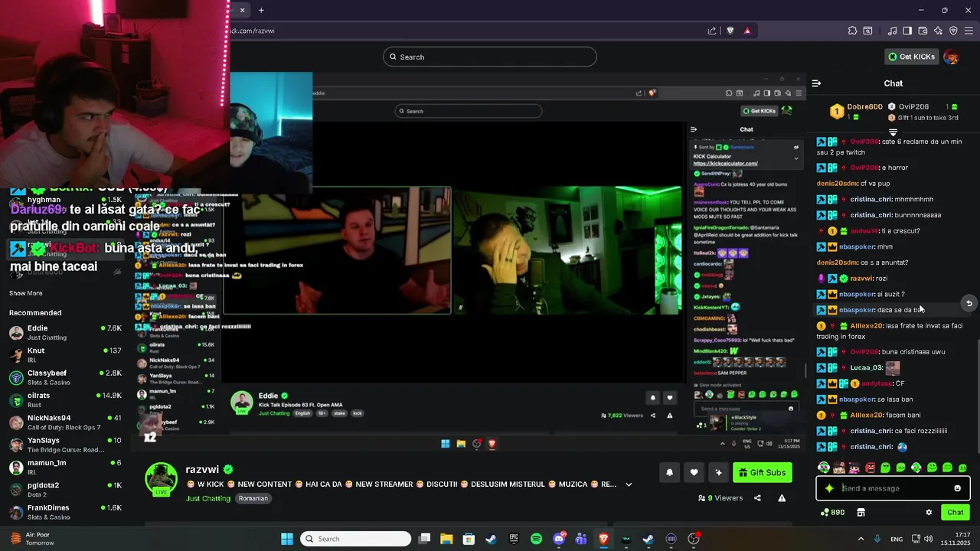Screen dimensions: 980x551
Task: Click the taskbar microphone tray icon
Action: coord(877,539)
